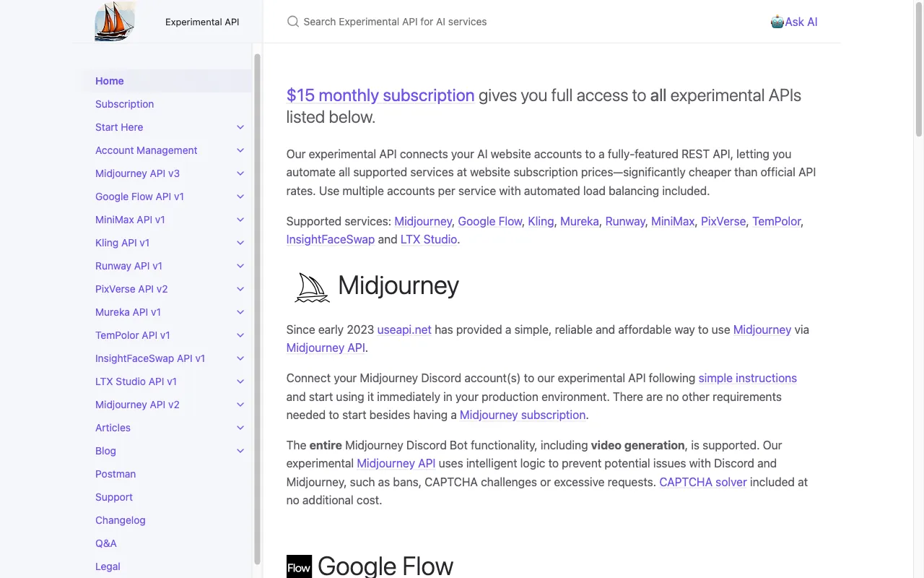
Task: Expand PixVerse API v2 chevron
Action: 240,289
